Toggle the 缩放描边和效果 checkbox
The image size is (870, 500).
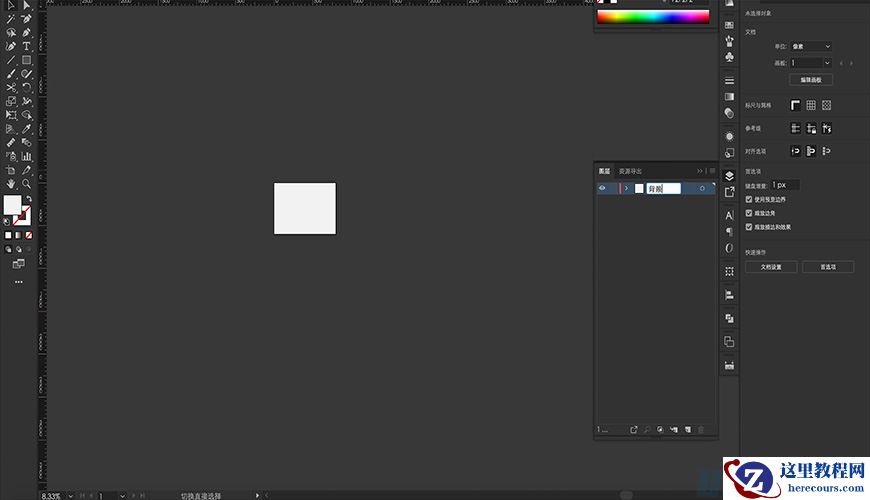tap(750, 227)
